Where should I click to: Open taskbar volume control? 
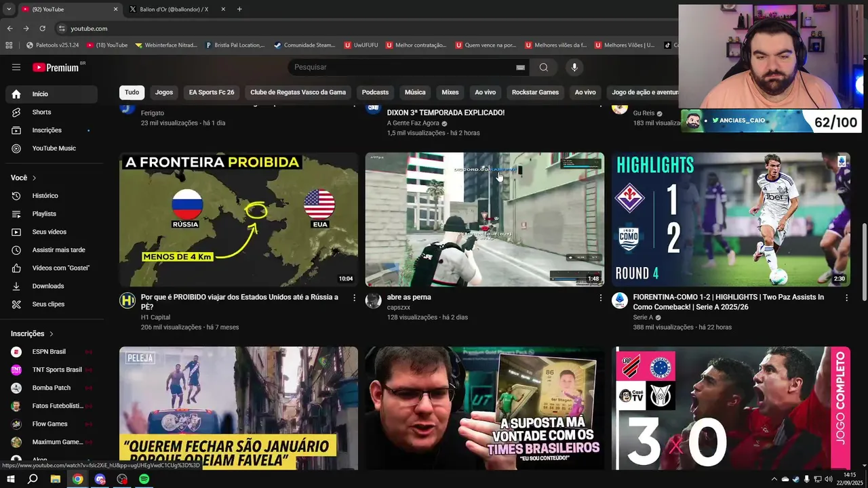(828, 479)
